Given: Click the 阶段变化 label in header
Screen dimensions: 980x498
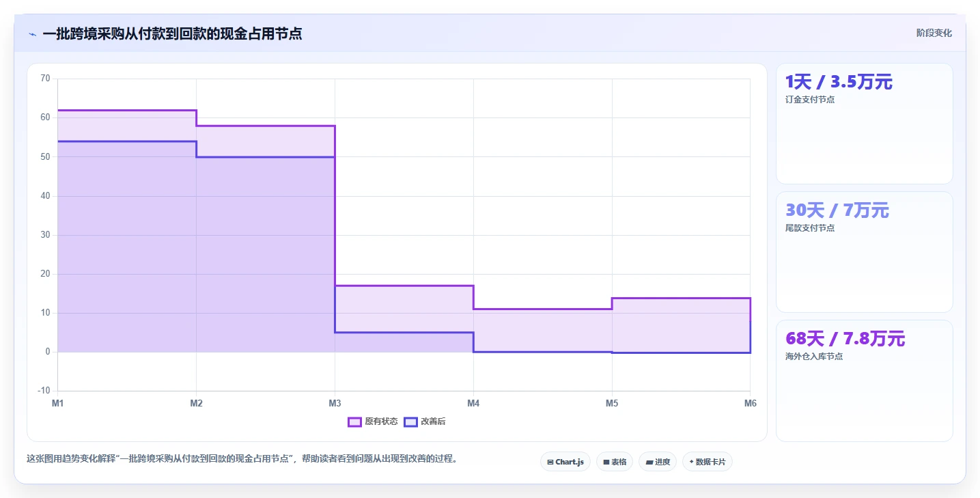Looking at the screenshot, I should pos(934,33).
